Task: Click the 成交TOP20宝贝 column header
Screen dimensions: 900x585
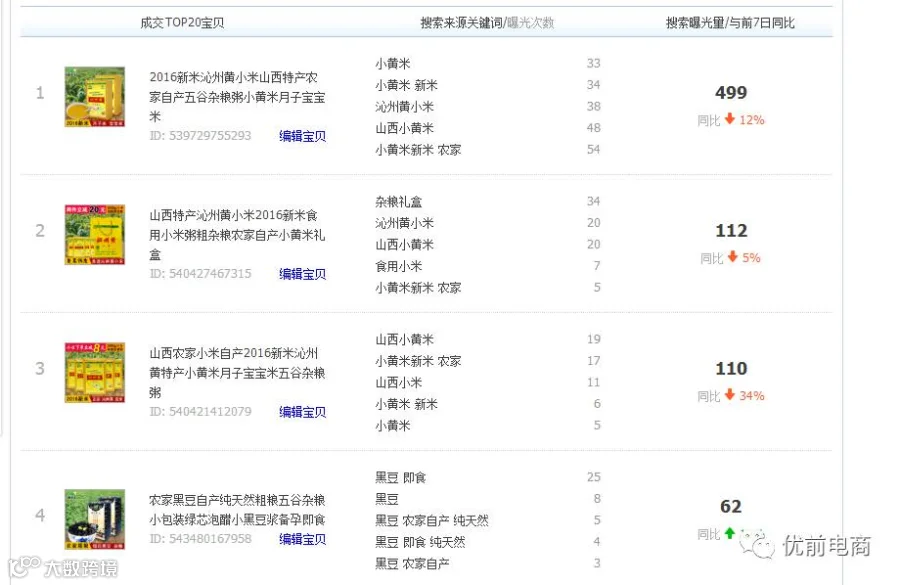Action: [x=183, y=23]
